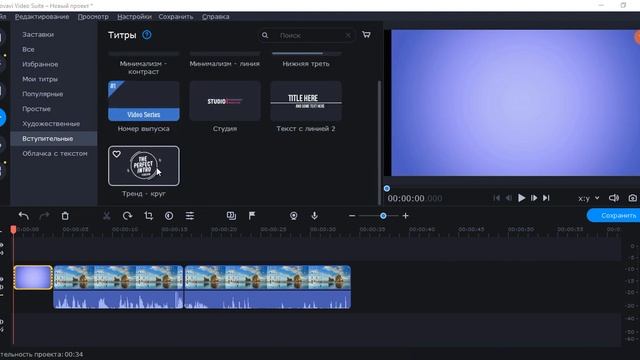Select the first video clip on timeline

coord(118,278)
